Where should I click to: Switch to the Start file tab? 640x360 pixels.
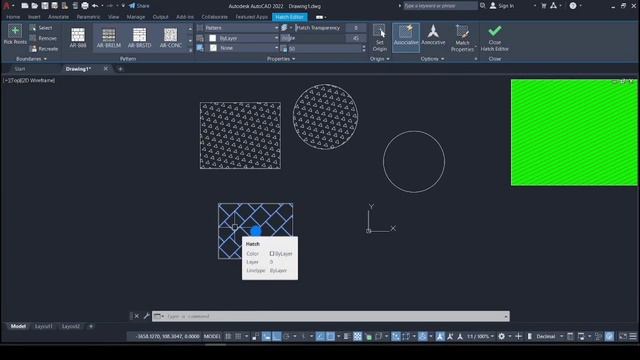20,69
